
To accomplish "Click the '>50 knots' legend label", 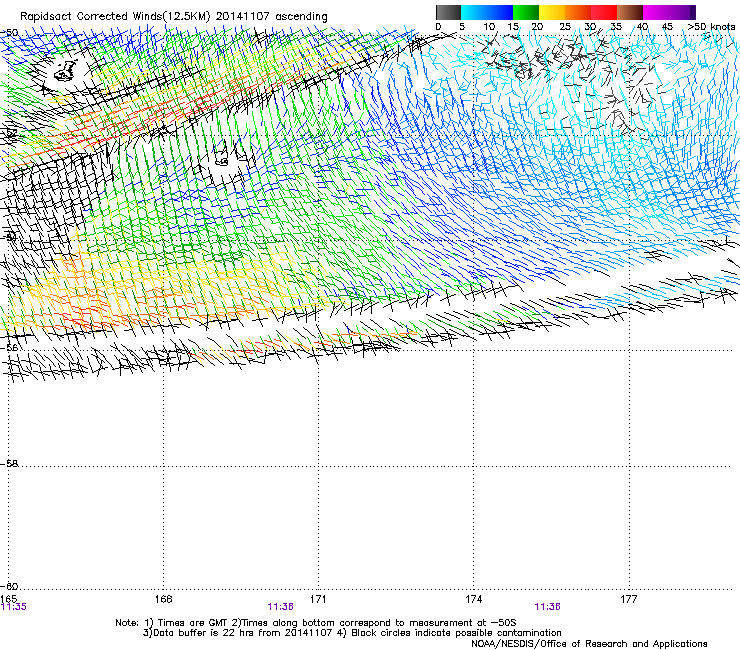I will [712, 27].
